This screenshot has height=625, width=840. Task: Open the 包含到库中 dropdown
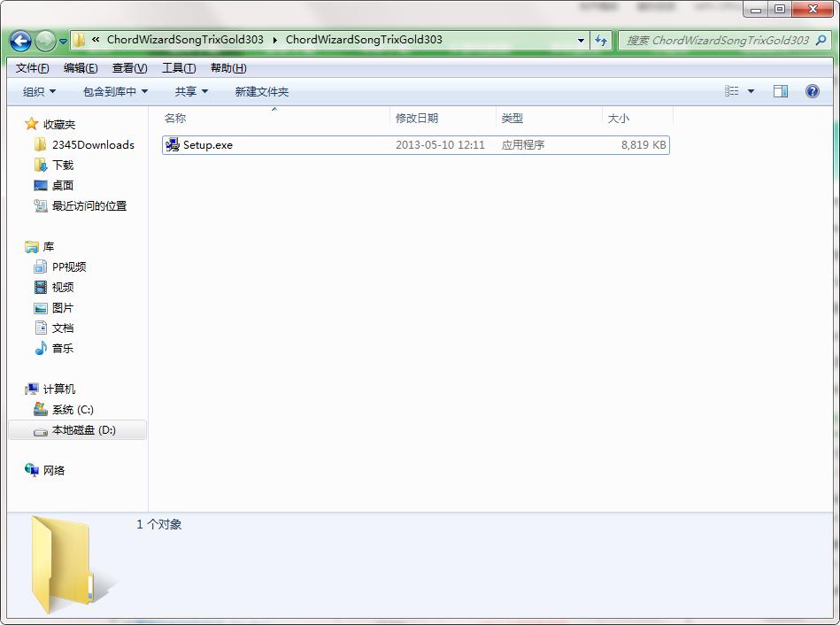coord(115,92)
